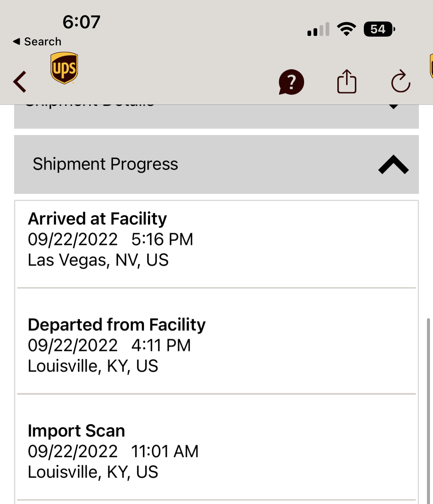Tap the share icon
Viewport: 433px width, 504px height.
tap(347, 81)
